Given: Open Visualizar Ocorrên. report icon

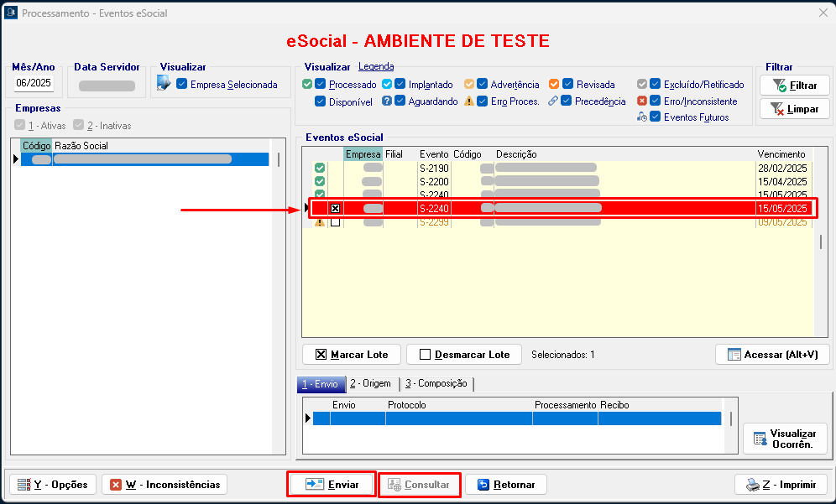Looking at the screenshot, I should pyautogui.click(x=760, y=439).
